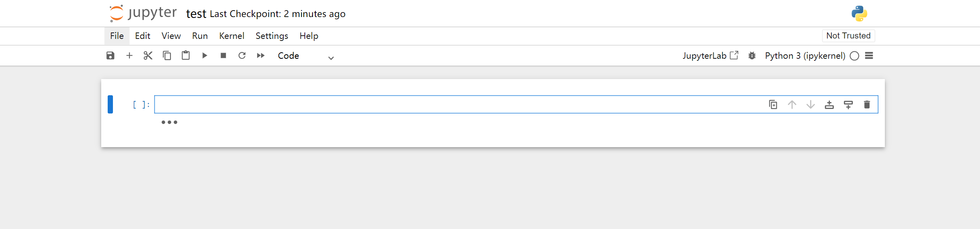Expand collapsed output ellipsis
Screen dimensions: 980x229
169,122
